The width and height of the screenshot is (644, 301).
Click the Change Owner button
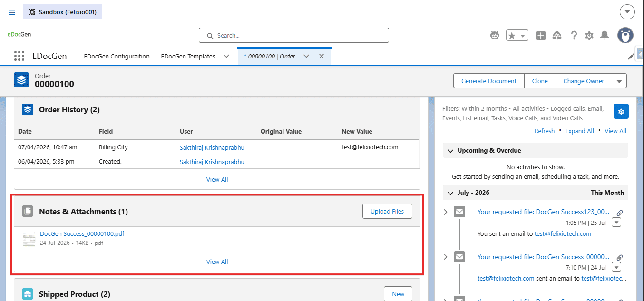click(584, 81)
